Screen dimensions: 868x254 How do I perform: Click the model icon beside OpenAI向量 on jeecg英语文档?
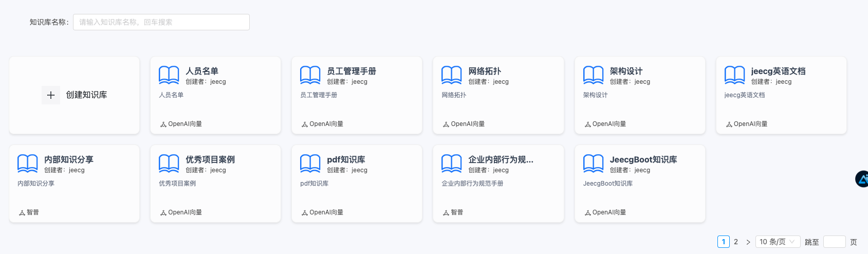[729, 124]
